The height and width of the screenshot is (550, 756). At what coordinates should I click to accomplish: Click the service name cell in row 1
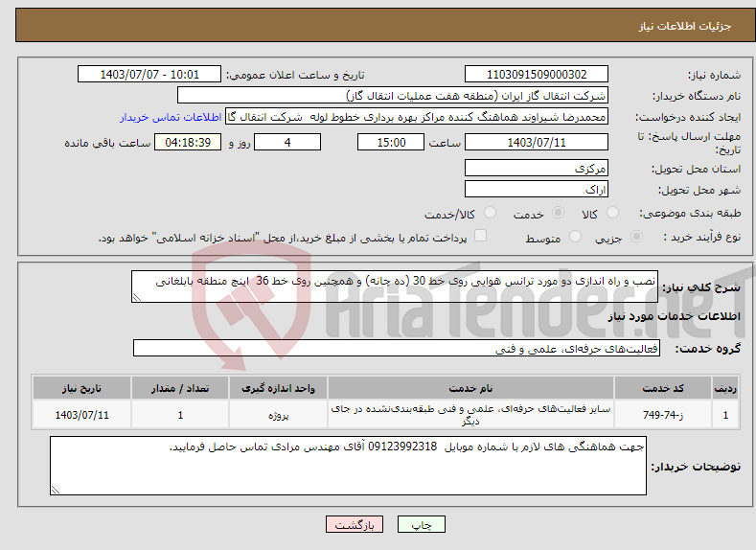(x=470, y=415)
